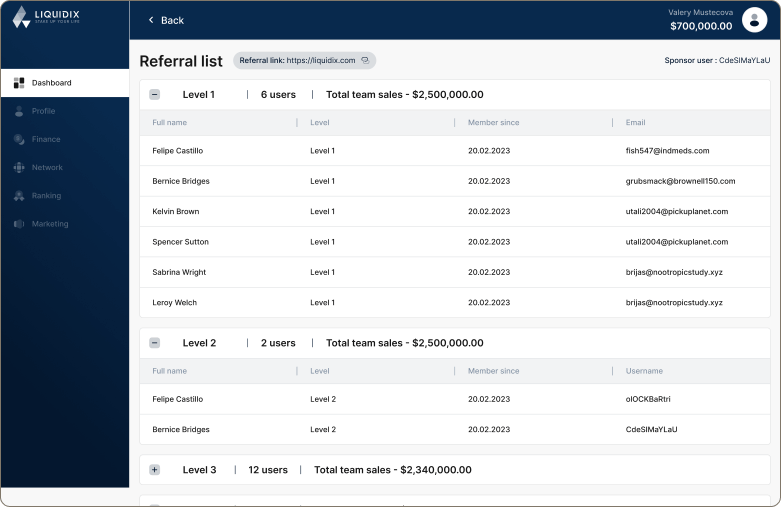Click the Finance sidebar icon
781x507 pixels.
tap(19, 139)
